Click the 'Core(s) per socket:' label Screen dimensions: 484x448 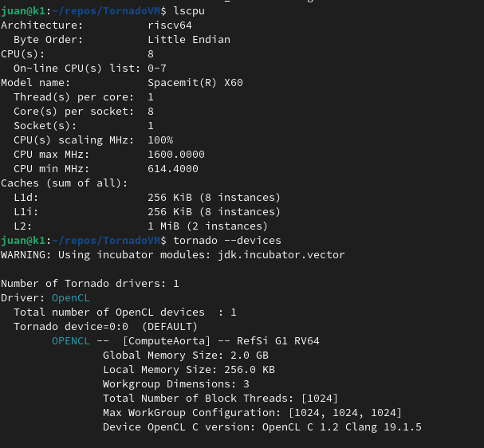pyautogui.click(x=74, y=112)
